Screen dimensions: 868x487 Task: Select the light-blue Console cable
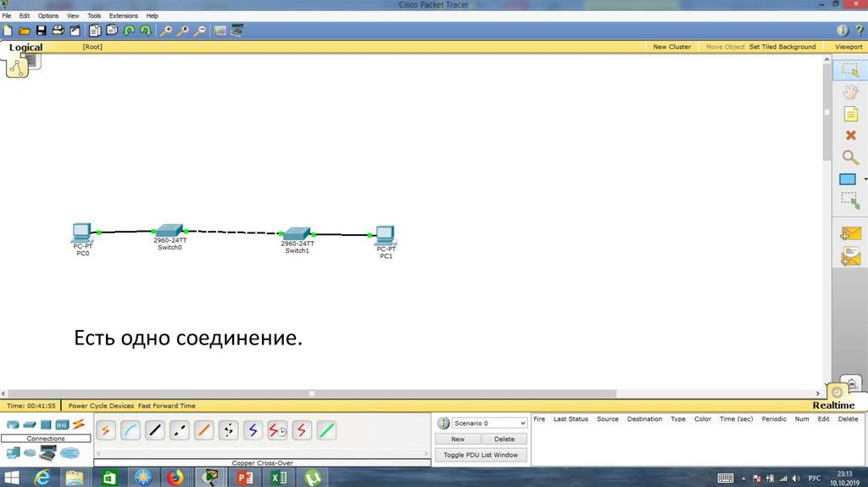(x=130, y=430)
